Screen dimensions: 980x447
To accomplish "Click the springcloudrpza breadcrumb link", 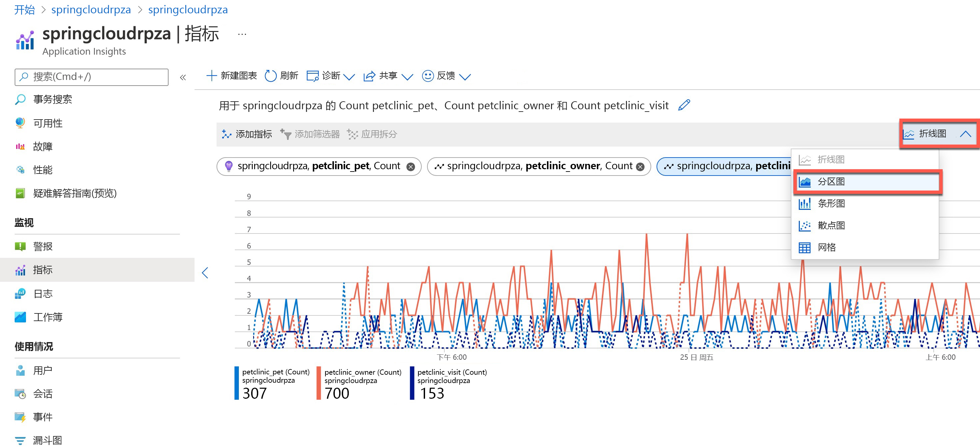I will [x=91, y=10].
